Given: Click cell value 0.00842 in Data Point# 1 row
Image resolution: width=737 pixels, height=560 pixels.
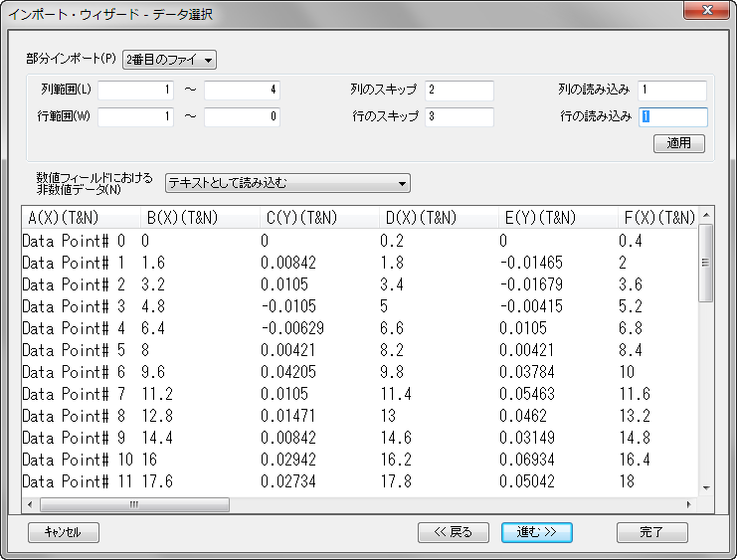Looking at the screenshot, I should pos(288,263).
